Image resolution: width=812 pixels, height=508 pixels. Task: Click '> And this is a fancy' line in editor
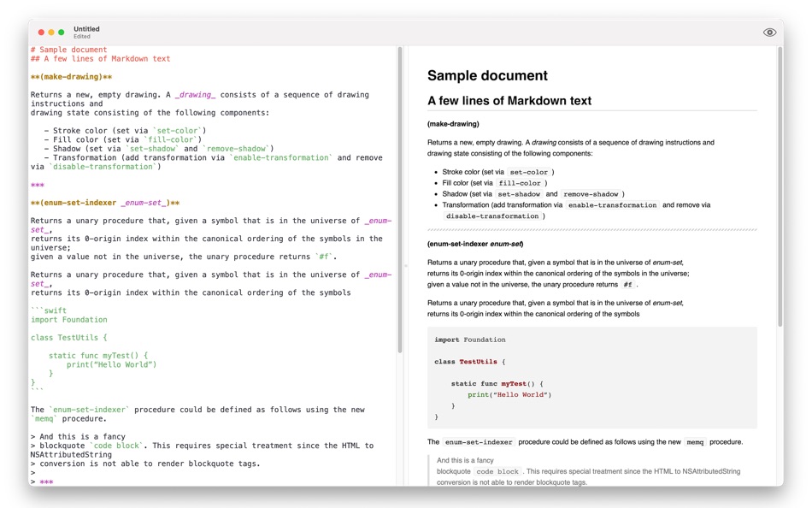(x=78, y=436)
